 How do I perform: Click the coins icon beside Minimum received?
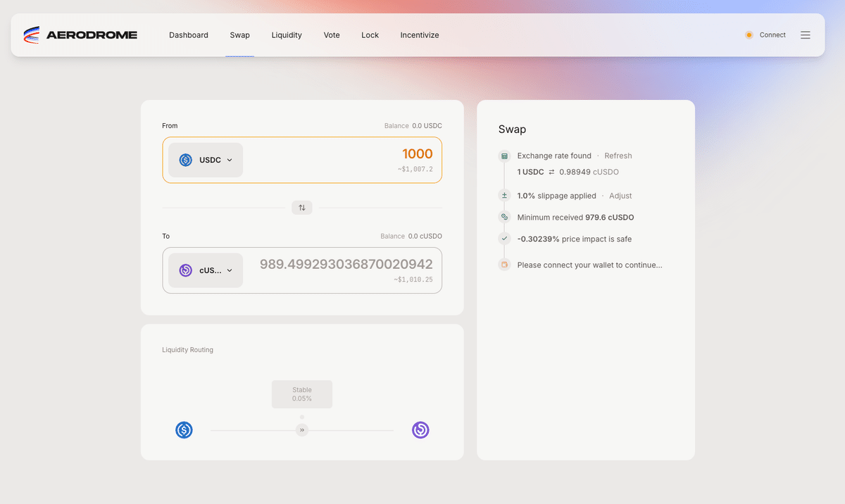click(x=504, y=218)
